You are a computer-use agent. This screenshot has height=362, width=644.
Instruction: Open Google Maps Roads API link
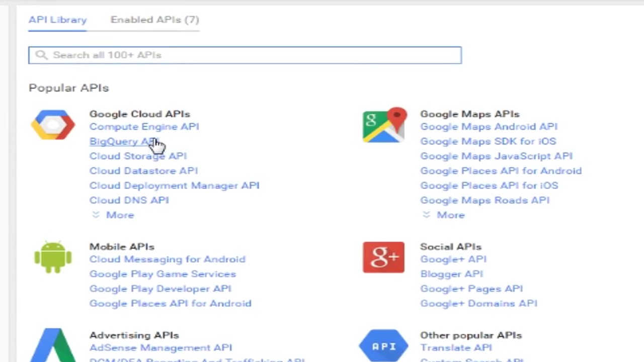[x=485, y=200]
